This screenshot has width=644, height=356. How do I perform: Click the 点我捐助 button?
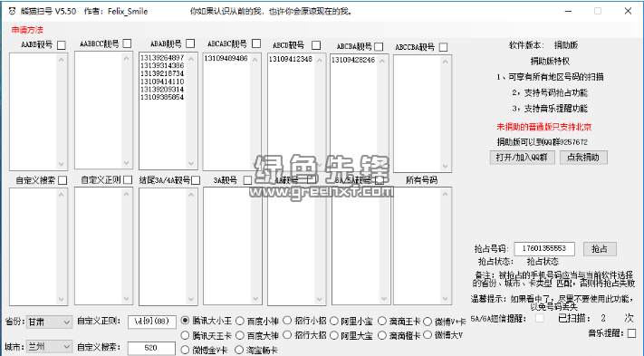click(x=583, y=158)
